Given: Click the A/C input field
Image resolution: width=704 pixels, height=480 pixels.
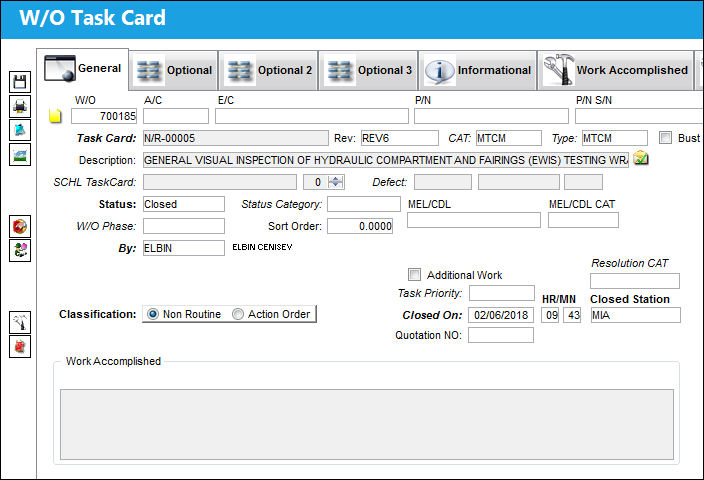Looking at the screenshot, I should pyautogui.click(x=176, y=116).
